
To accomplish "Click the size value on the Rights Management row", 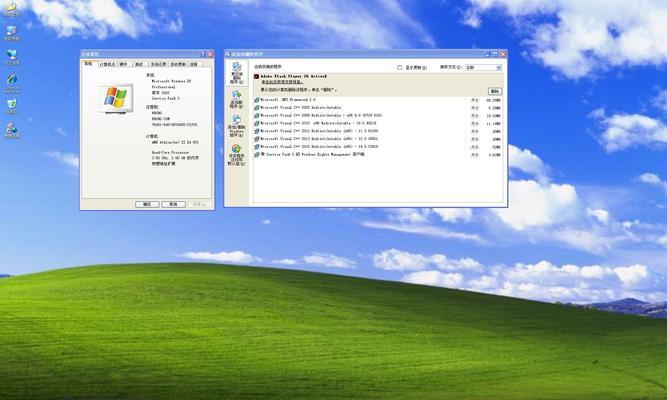I will pos(494,155).
